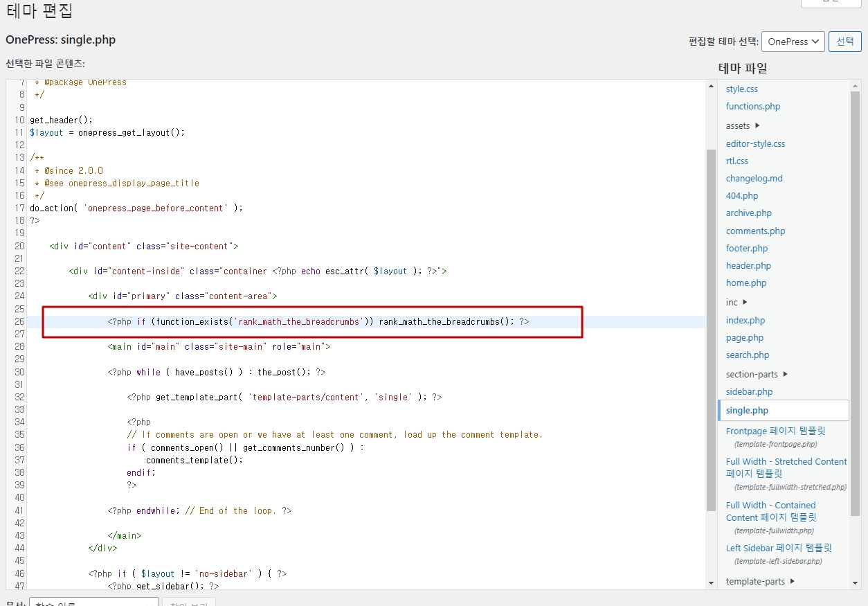
Task: Open archive.php template file
Action: (749, 213)
